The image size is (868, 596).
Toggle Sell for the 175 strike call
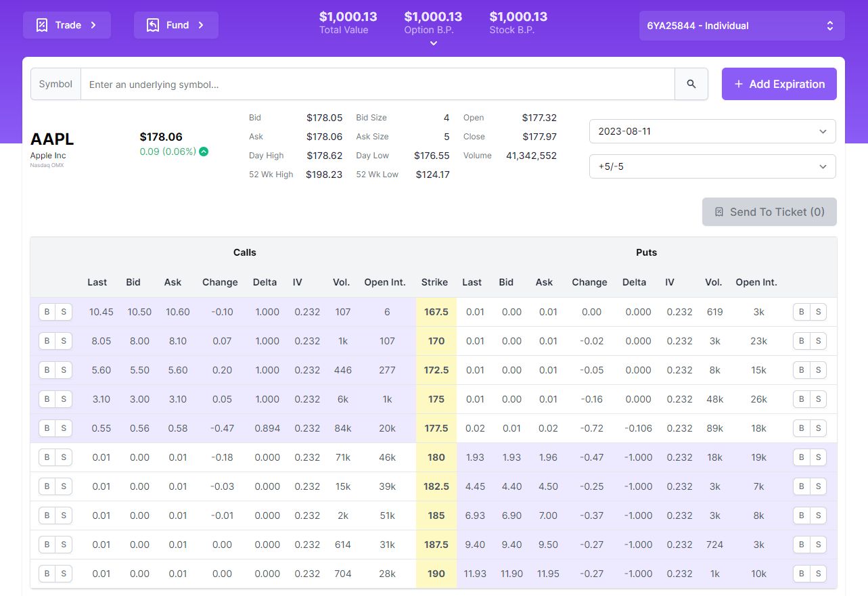tap(64, 400)
